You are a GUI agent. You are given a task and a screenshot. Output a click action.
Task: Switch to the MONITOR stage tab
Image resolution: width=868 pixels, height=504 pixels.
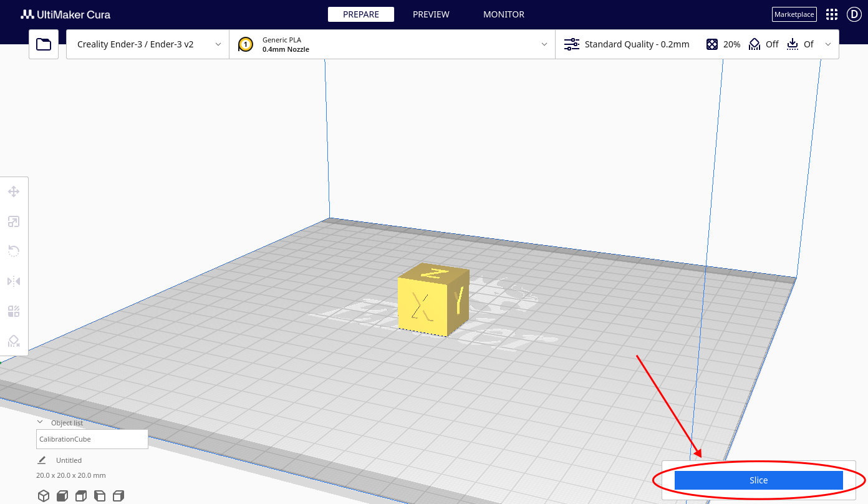504,14
